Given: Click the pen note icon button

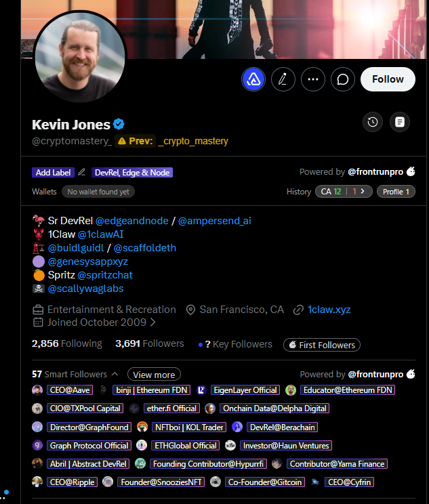Looking at the screenshot, I should (283, 79).
